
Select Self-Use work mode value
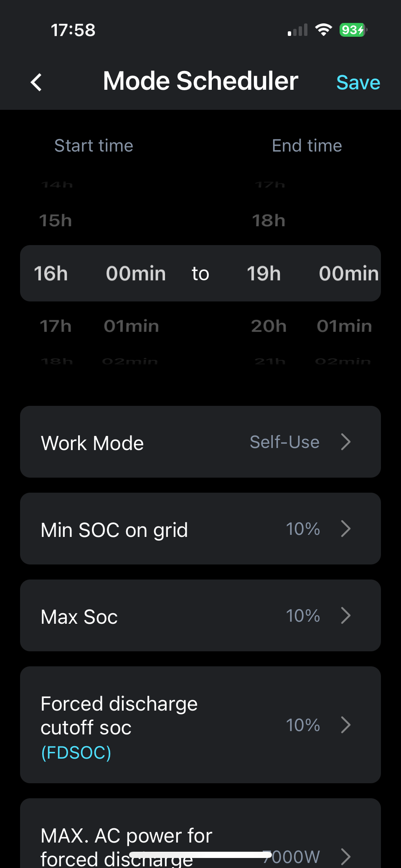coord(284,442)
